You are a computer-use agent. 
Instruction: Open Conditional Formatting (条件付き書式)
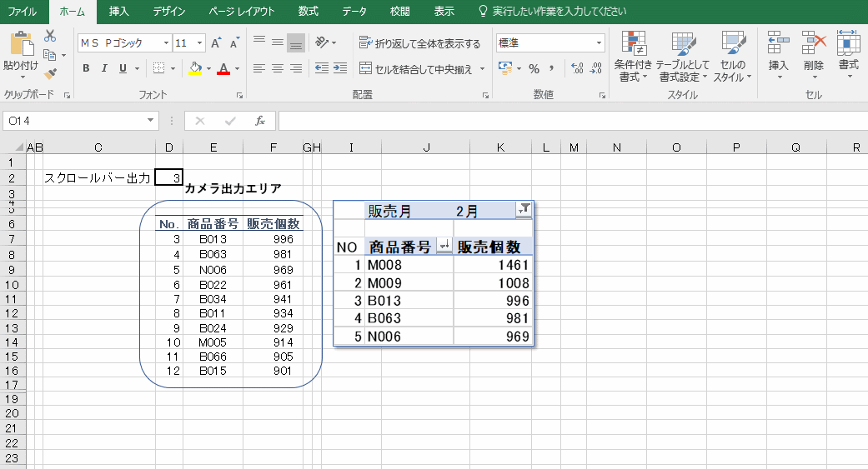click(x=635, y=57)
